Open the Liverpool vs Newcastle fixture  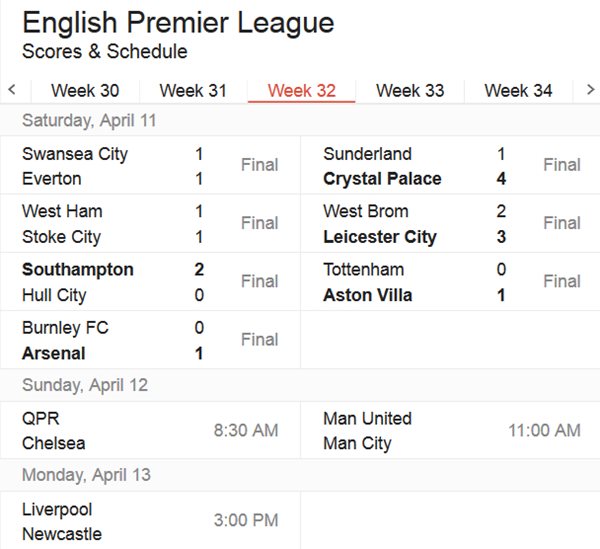(x=150, y=521)
